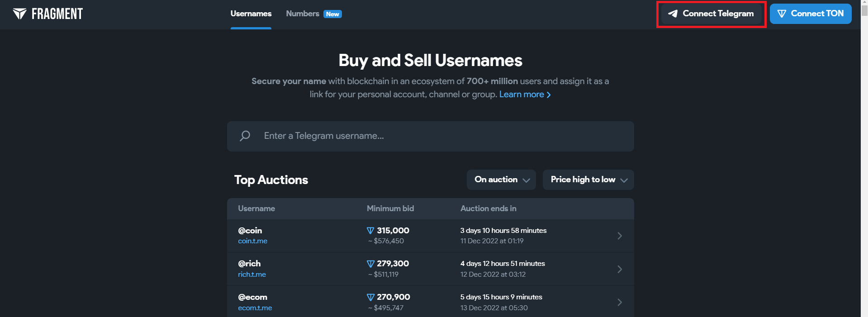Click the TON icon beside 315,000 bid
The image size is (868, 317).
point(370,231)
